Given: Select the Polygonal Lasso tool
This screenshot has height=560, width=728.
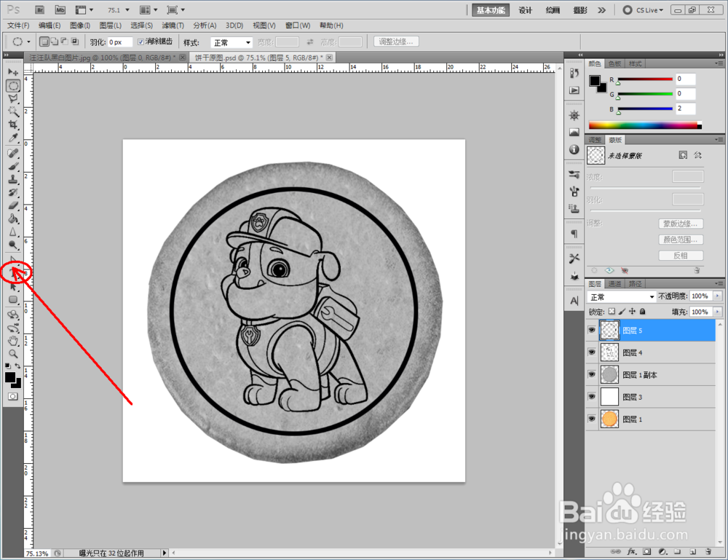Looking at the screenshot, I should coord(13,99).
